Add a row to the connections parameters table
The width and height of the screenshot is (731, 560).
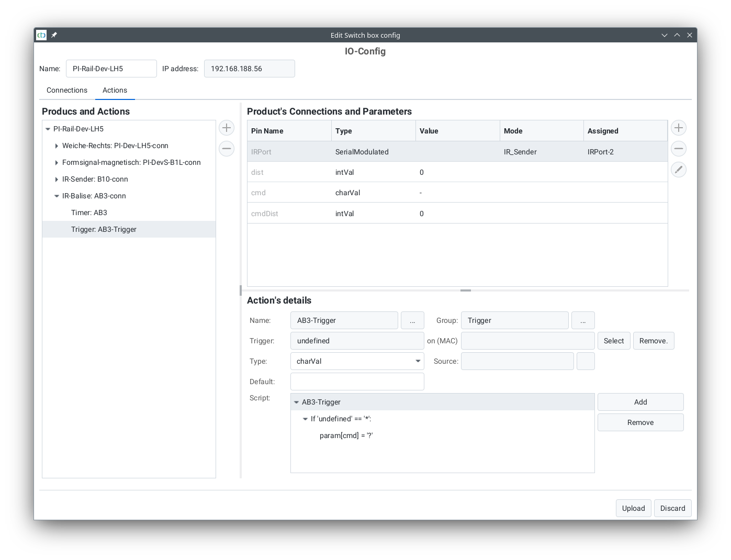(678, 128)
